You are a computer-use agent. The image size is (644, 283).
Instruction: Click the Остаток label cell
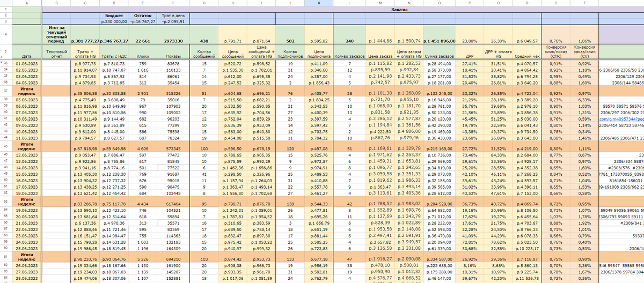142,16
